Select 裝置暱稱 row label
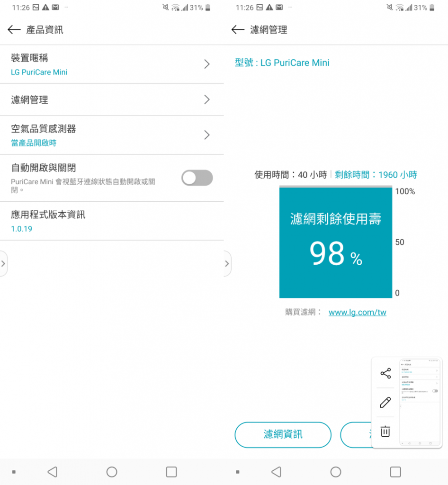The width and height of the screenshot is (448, 485). (30, 58)
